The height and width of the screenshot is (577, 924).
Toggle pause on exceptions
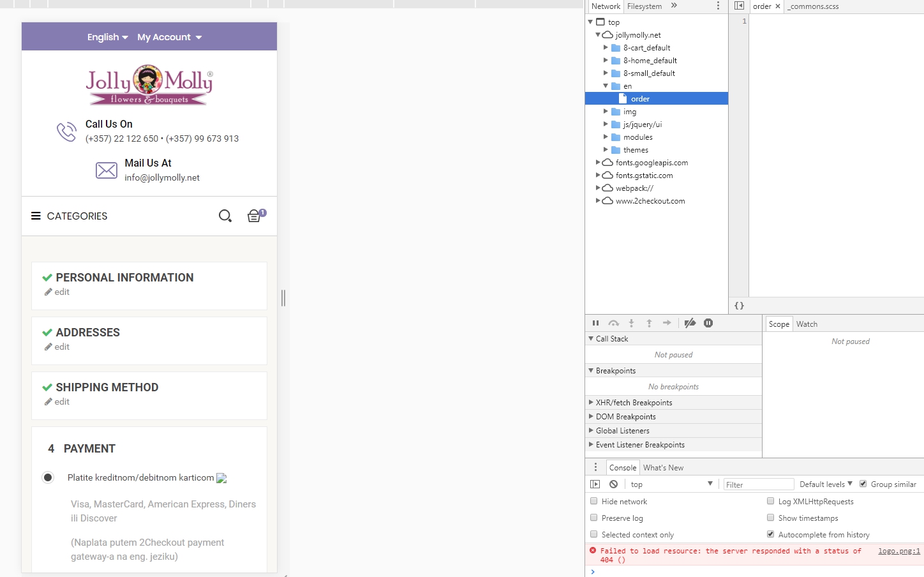708,323
